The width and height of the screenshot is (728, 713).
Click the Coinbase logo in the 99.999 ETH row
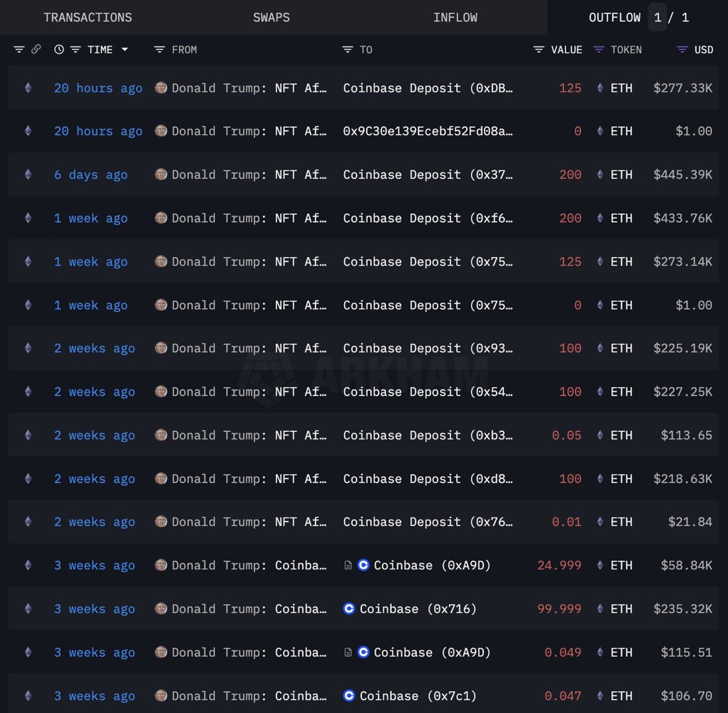[x=349, y=608]
